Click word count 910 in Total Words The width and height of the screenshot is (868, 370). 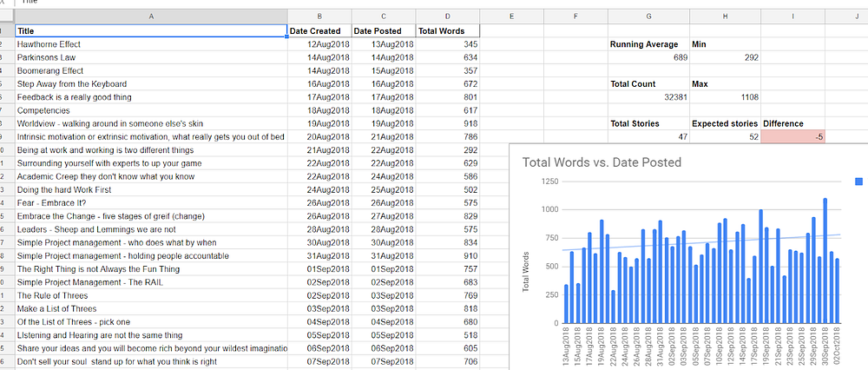448,256
